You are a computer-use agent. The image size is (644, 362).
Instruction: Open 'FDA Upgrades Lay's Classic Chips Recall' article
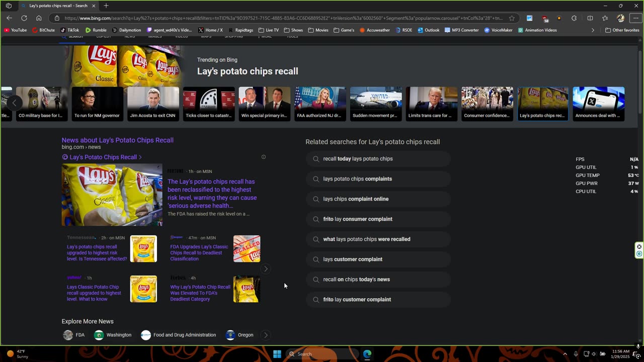click(199, 253)
